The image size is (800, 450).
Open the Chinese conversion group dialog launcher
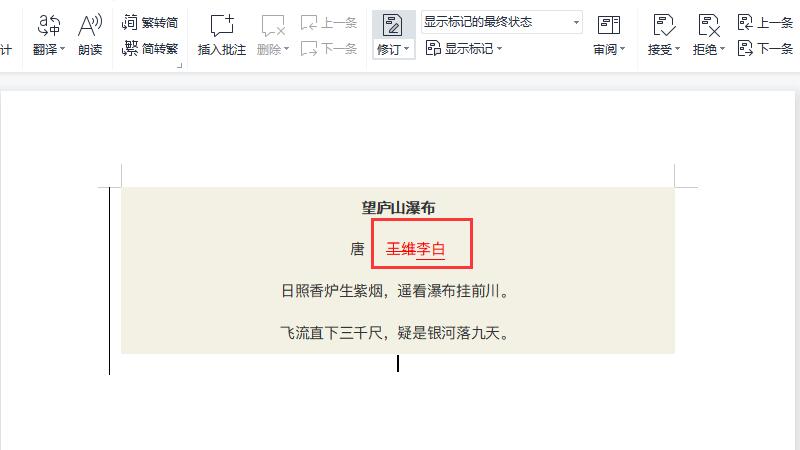pos(179,66)
